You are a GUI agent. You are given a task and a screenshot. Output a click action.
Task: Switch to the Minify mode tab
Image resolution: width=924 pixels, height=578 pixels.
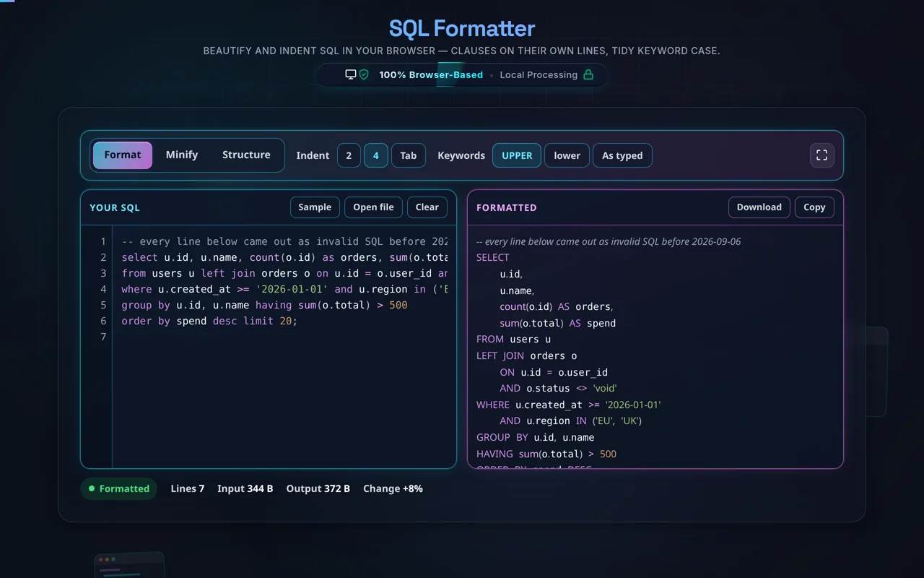[x=182, y=155]
